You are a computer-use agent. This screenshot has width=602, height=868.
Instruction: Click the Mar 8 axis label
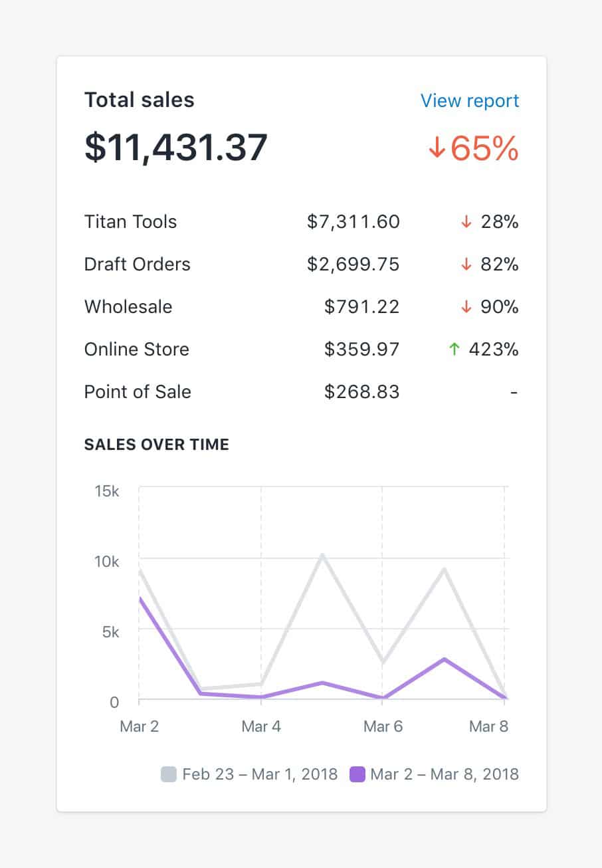click(x=488, y=726)
